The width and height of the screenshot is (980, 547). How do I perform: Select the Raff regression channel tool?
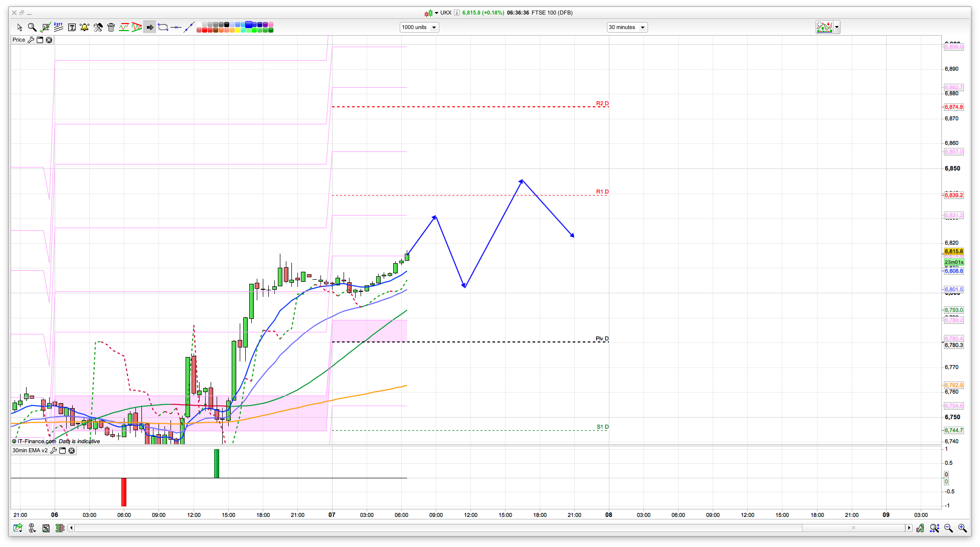pyautogui.click(x=58, y=27)
